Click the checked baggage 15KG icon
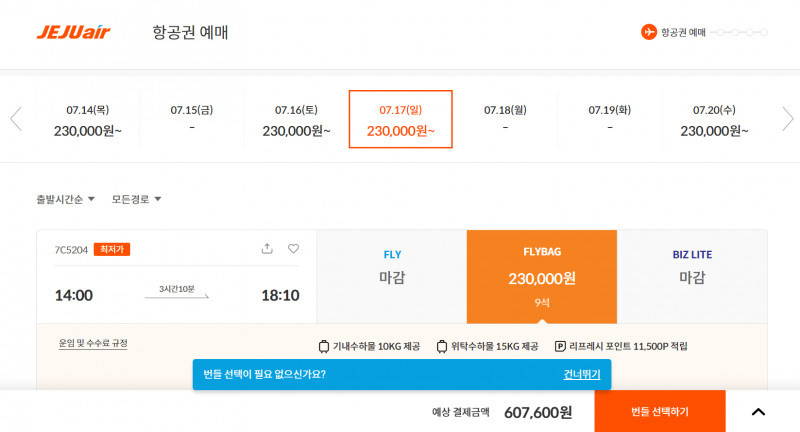 (442, 346)
